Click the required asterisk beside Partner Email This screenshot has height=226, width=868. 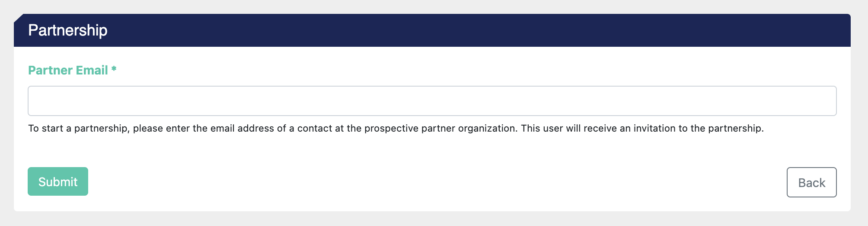pyautogui.click(x=114, y=69)
